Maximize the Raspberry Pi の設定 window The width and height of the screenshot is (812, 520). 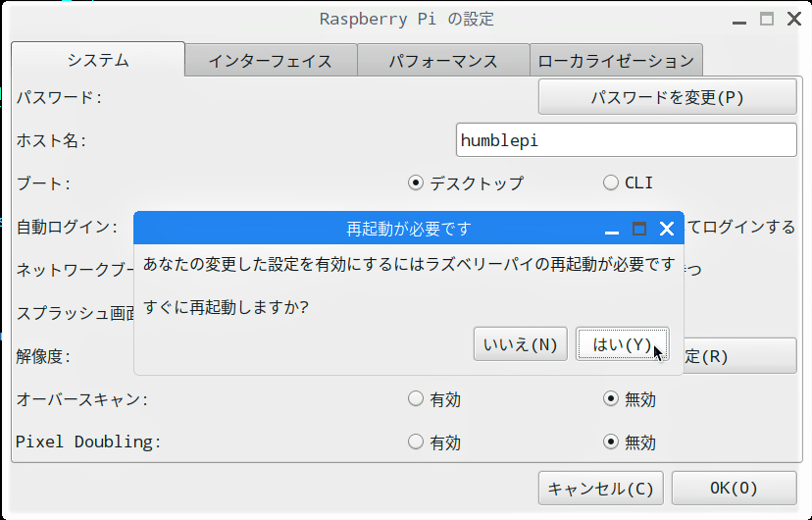tap(767, 20)
